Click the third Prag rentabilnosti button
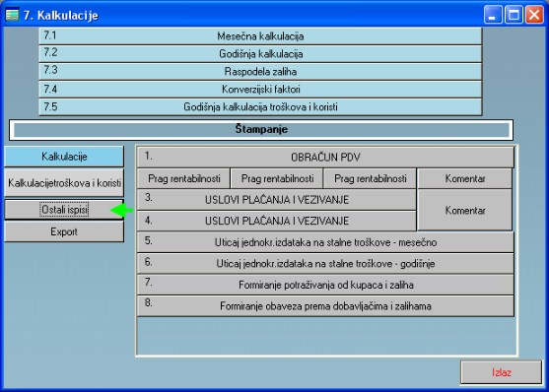 click(x=370, y=178)
